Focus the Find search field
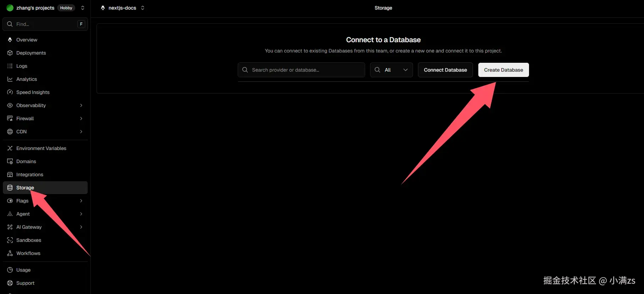 pyautogui.click(x=45, y=24)
